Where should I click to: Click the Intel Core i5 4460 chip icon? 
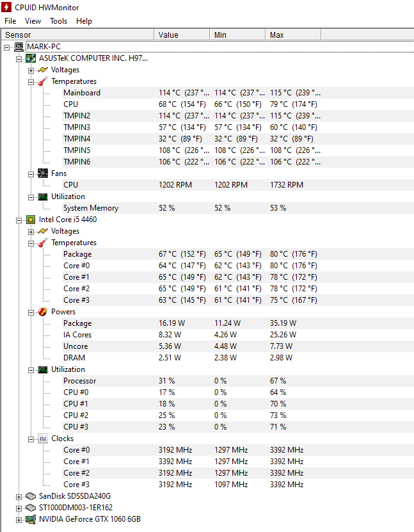[x=30, y=220]
